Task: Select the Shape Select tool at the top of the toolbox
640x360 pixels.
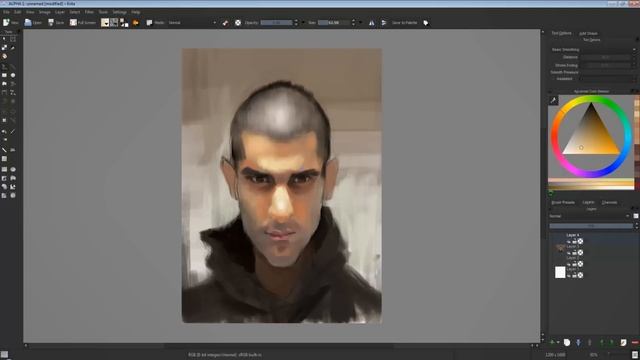Action: (4, 39)
